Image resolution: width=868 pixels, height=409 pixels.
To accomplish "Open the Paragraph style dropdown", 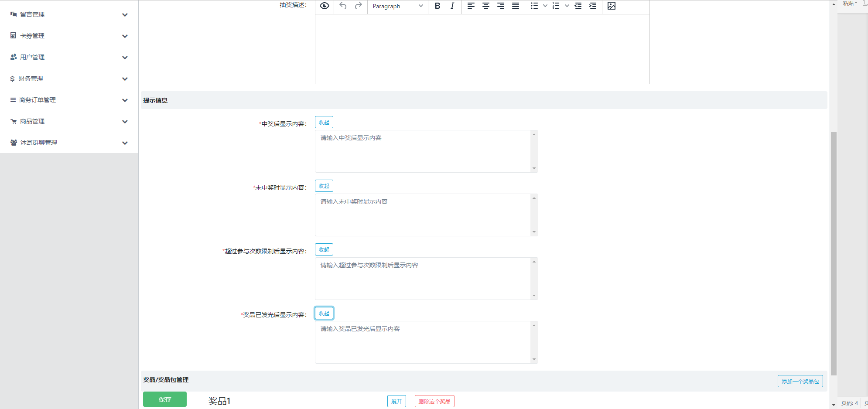I will click(x=397, y=6).
